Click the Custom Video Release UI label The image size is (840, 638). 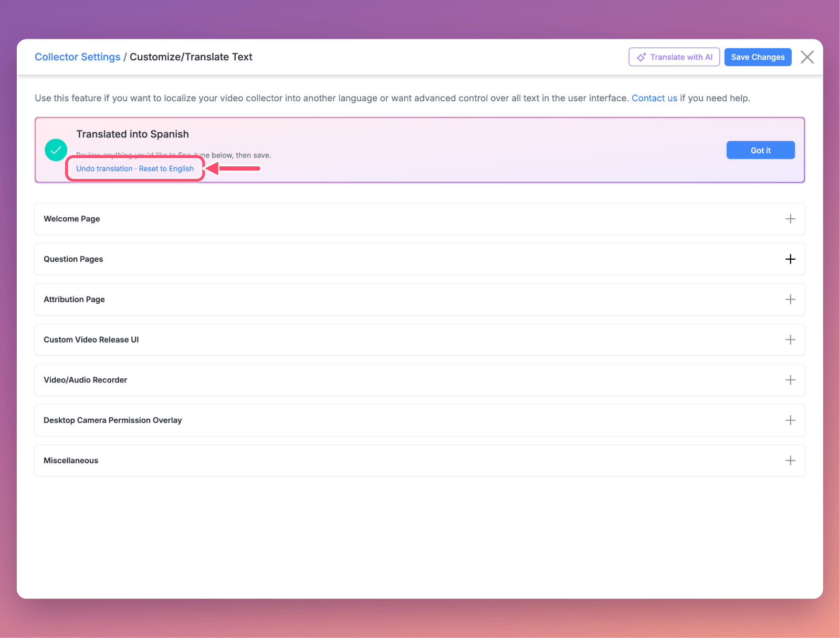[x=91, y=339]
